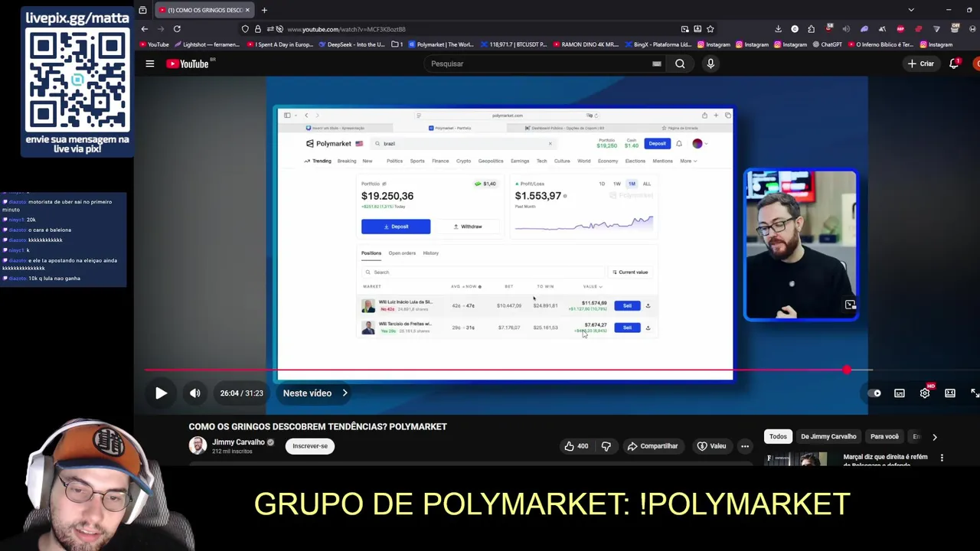Skip to next video with Neste vídeo
This screenshot has height=551, width=980.
315,393
